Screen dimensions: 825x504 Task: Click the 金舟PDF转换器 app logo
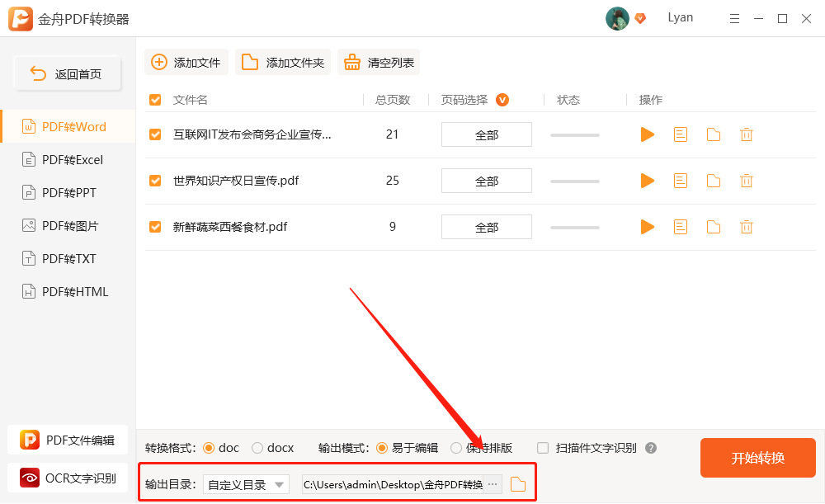[x=21, y=19]
